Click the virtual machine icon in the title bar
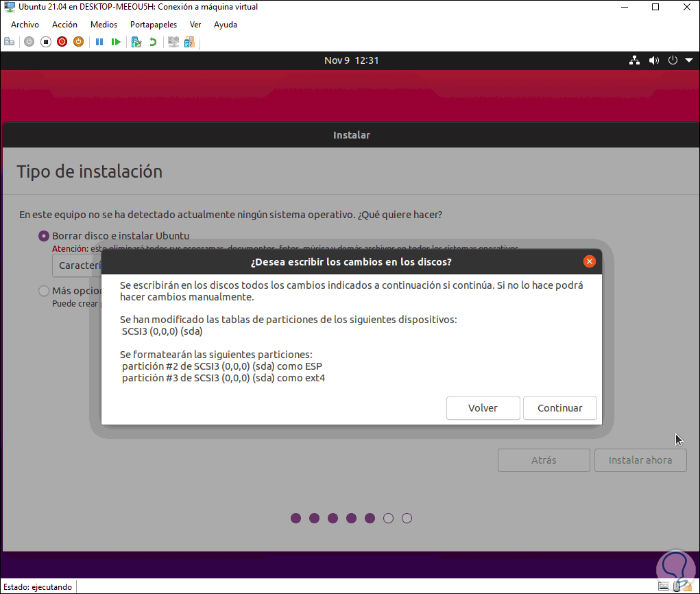Viewport: 700px width, 594px height. click(10, 7)
